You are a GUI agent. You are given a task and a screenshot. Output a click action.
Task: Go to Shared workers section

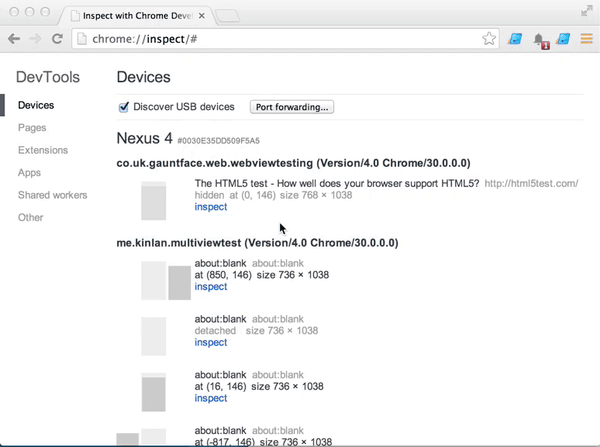tap(53, 195)
